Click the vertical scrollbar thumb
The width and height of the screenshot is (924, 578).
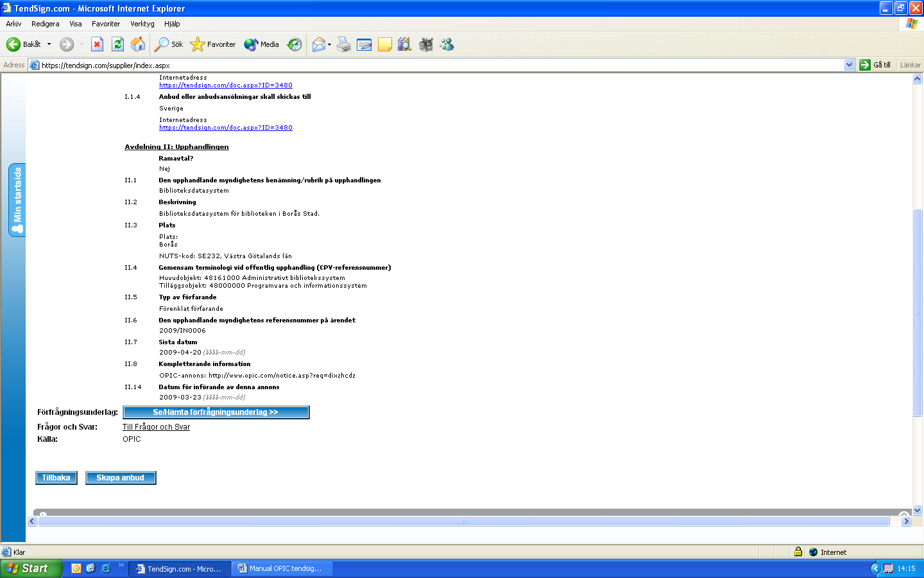pyautogui.click(x=918, y=313)
